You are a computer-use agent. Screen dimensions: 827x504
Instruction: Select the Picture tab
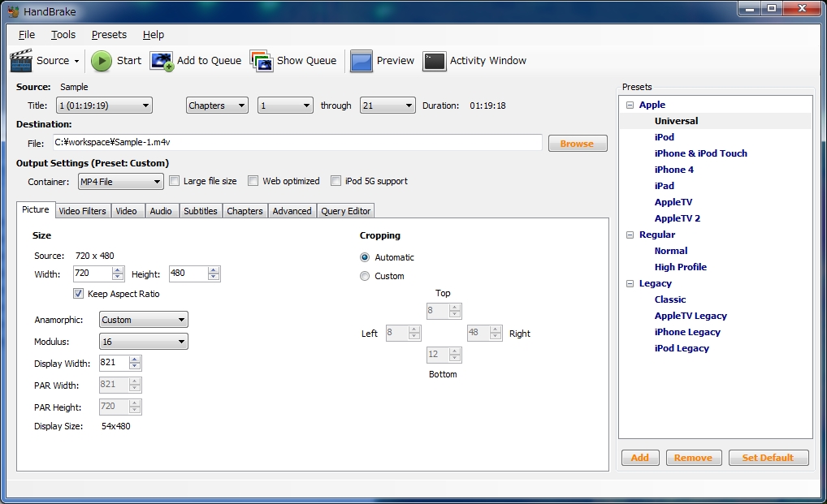pos(35,209)
